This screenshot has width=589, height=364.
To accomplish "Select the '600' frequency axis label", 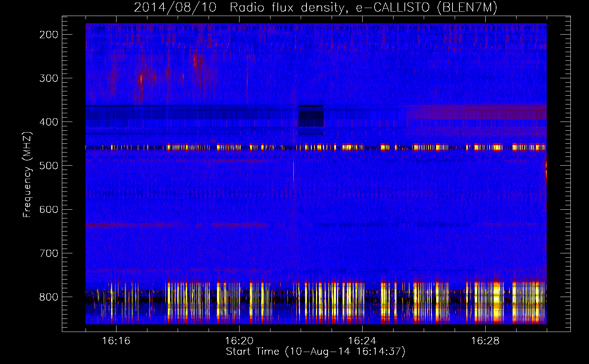I will [x=49, y=209].
